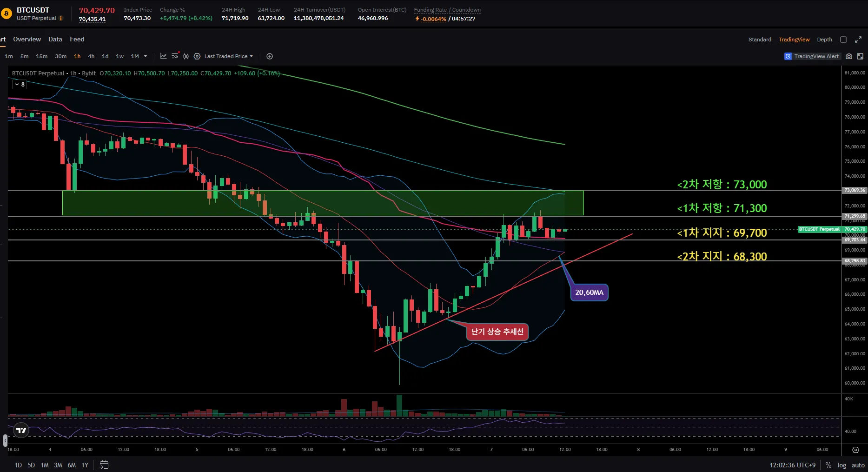
Task: Expand more timeframes arrow after 1M
Action: tap(146, 56)
